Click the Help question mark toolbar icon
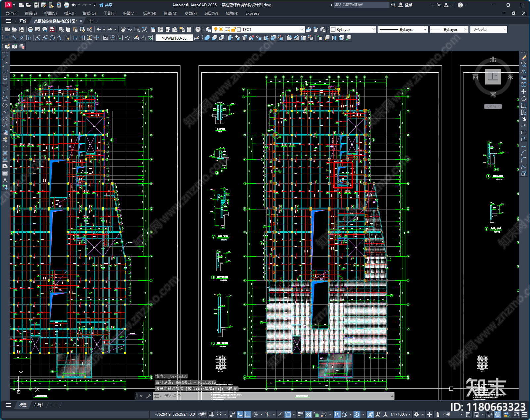The width and height of the screenshot is (530, 420). pos(198,29)
